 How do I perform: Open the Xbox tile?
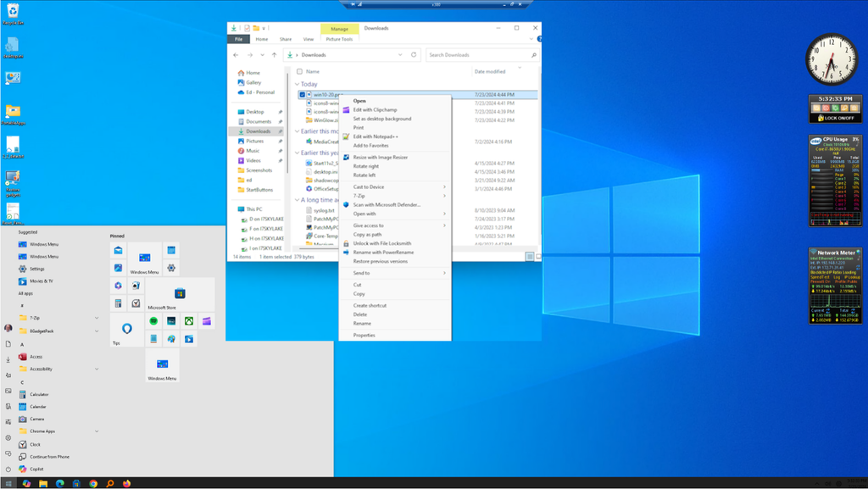[188, 321]
